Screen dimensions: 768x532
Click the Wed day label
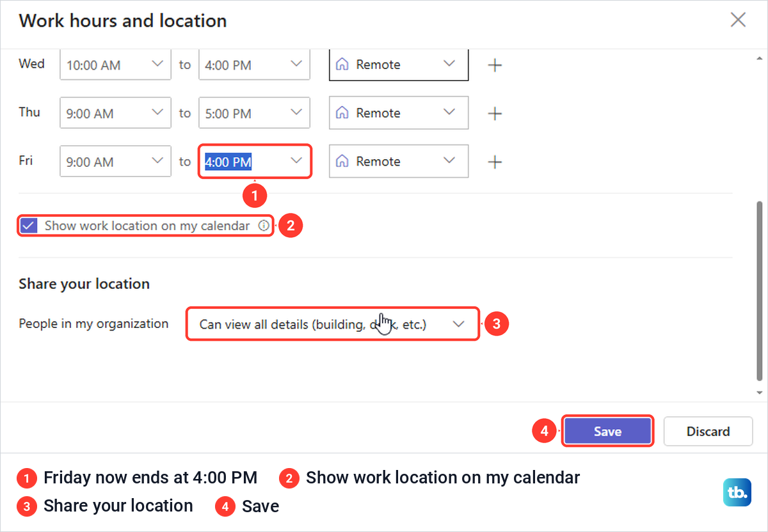pyautogui.click(x=31, y=63)
